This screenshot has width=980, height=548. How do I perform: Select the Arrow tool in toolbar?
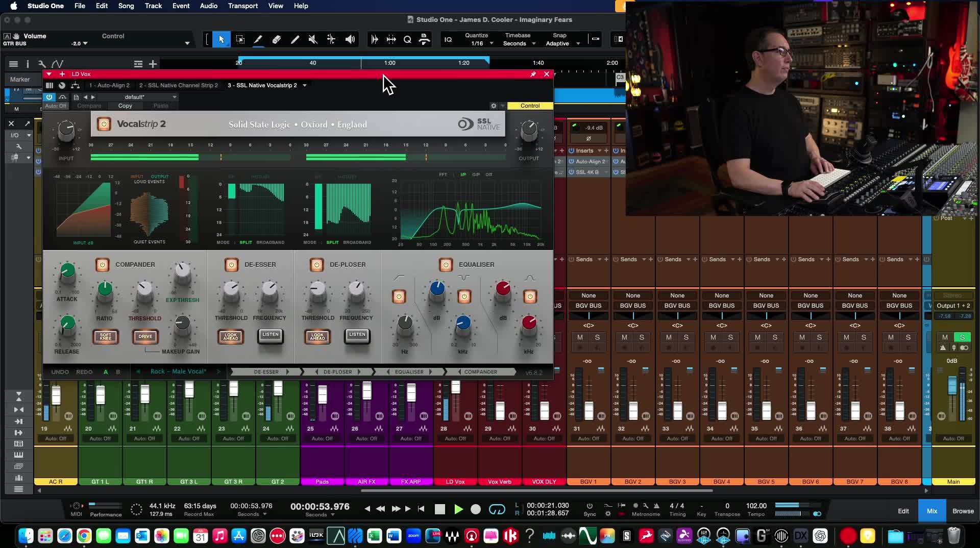pyautogui.click(x=222, y=39)
